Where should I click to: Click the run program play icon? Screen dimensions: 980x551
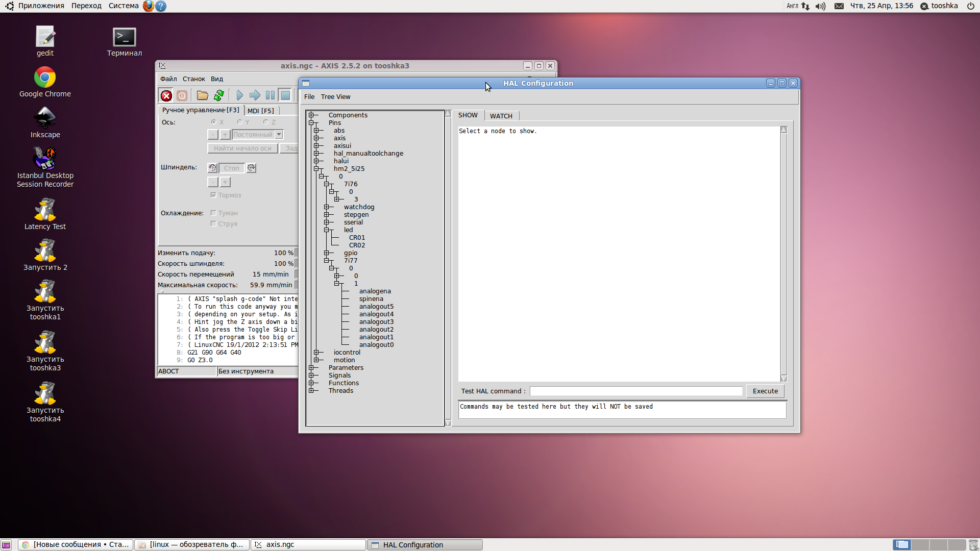click(239, 95)
